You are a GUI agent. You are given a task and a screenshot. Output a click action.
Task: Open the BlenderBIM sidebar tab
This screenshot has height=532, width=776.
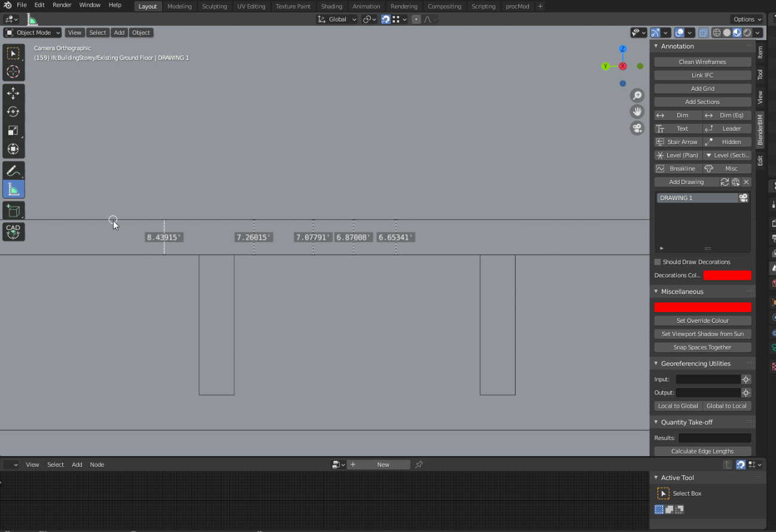[x=760, y=129]
